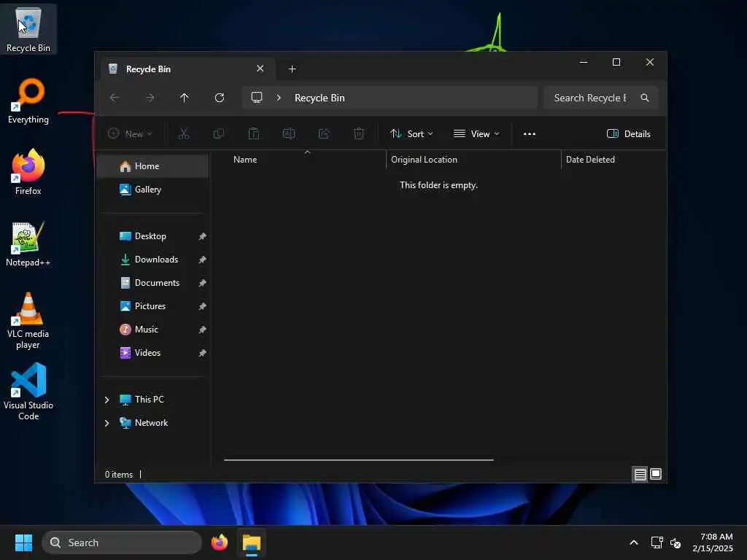The width and height of the screenshot is (747, 560).
Task: Select the Firefox desktop shortcut
Action: 28,172
